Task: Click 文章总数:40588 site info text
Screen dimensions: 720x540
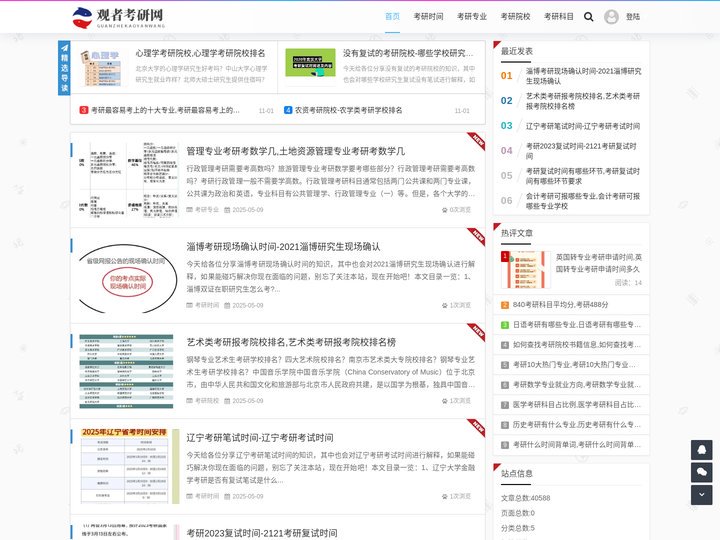Action: [525, 498]
